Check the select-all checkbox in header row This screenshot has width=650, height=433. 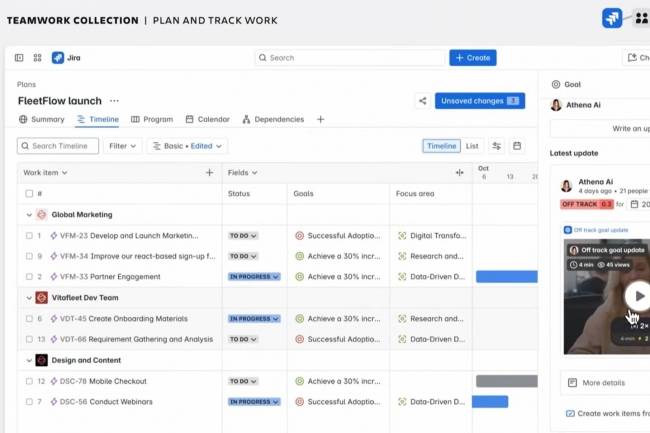(29, 194)
